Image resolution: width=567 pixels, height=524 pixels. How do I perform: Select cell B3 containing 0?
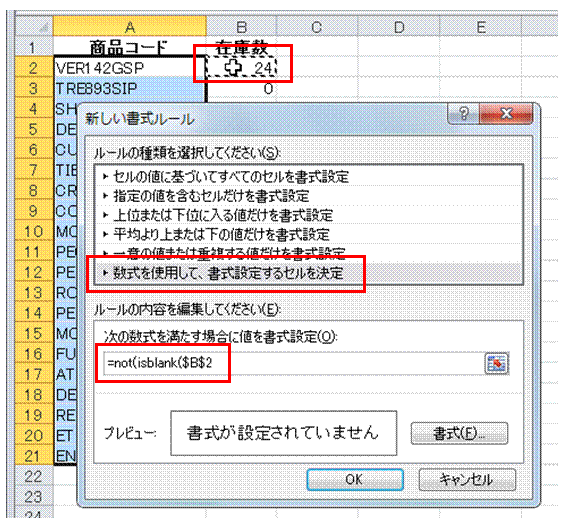pyautogui.click(x=241, y=88)
